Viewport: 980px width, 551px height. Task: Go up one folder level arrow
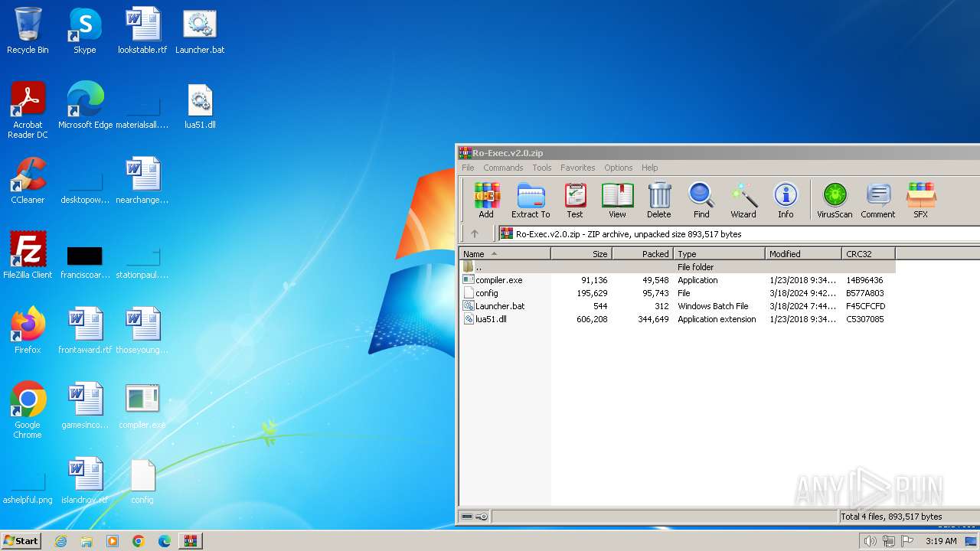(475, 234)
